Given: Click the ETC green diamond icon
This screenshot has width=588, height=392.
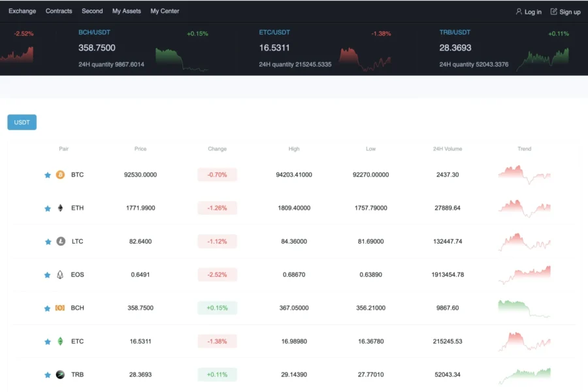Looking at the screenshot, I should pyautogui.click(x=60, y=341).
